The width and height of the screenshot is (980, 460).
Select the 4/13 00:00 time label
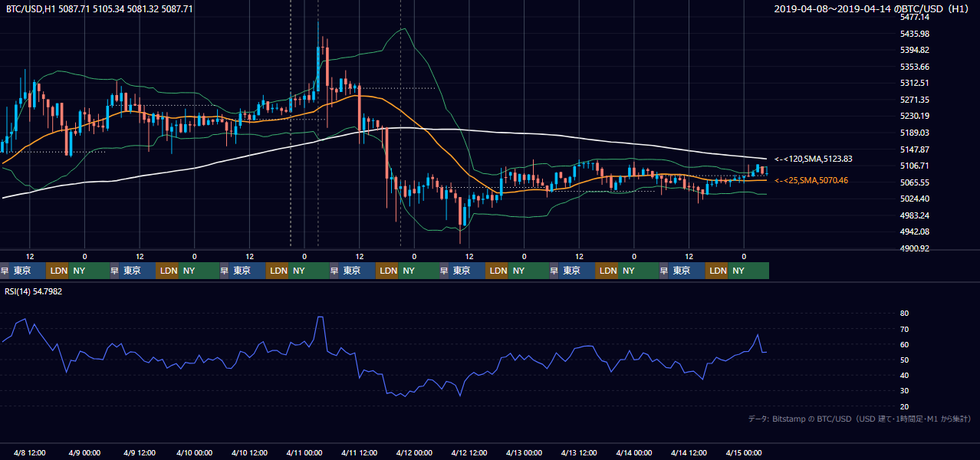(x=525, y=452)
